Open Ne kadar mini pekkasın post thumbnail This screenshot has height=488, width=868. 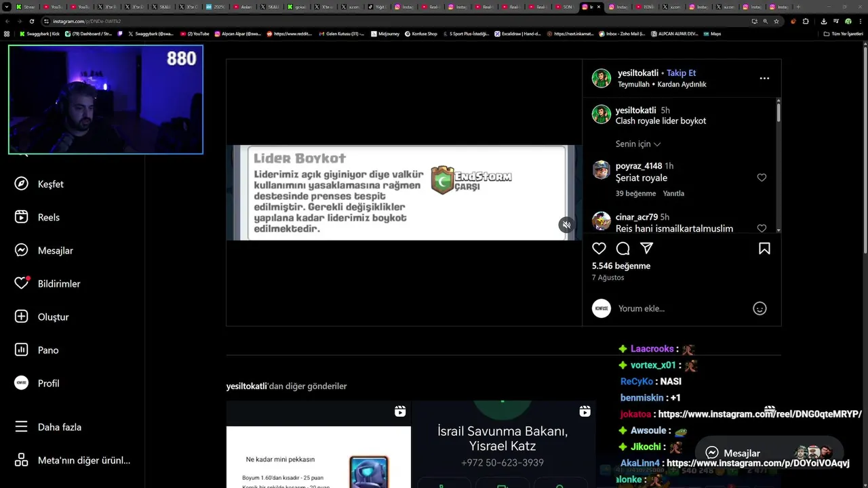click(319, 444)
